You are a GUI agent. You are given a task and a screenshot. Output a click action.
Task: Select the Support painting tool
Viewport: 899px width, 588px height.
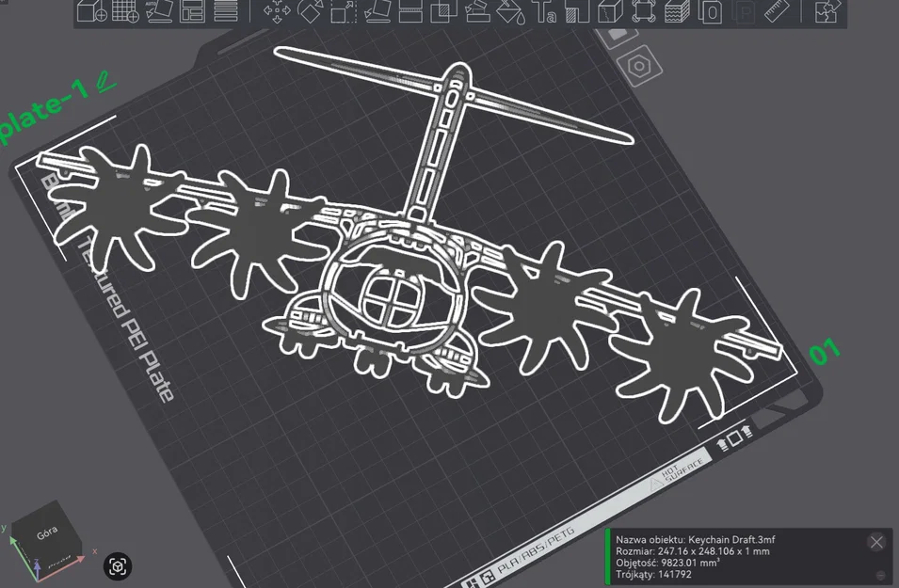pyautogui.click(x=476, y=13)
